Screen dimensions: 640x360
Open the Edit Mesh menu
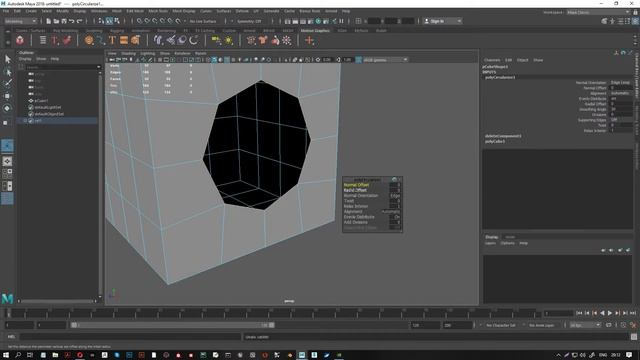coord(135,11)
